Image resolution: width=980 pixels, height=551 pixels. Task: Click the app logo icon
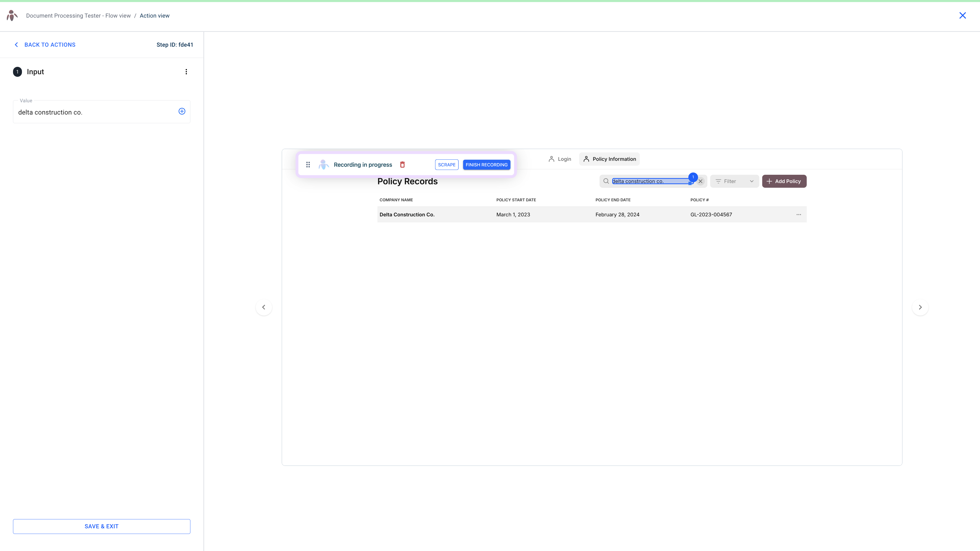point(12,16)
